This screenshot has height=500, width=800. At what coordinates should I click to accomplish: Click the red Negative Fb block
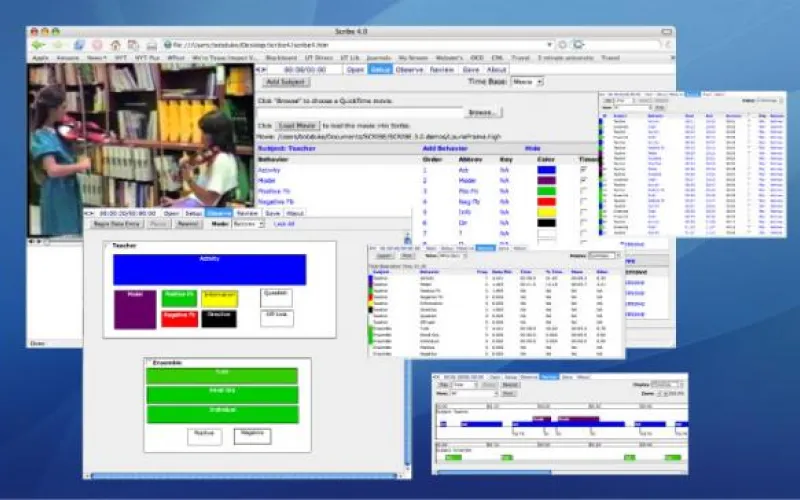[180, 319]
